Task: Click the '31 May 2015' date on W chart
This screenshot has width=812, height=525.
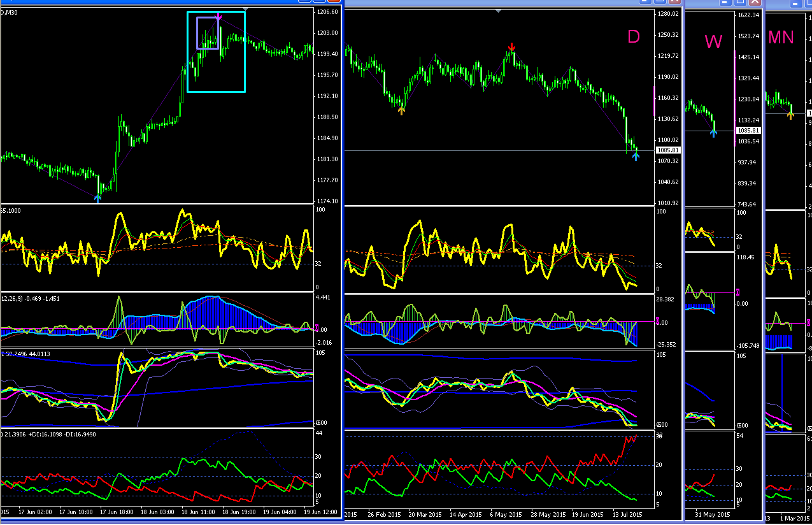Action: tap(713, 514)
